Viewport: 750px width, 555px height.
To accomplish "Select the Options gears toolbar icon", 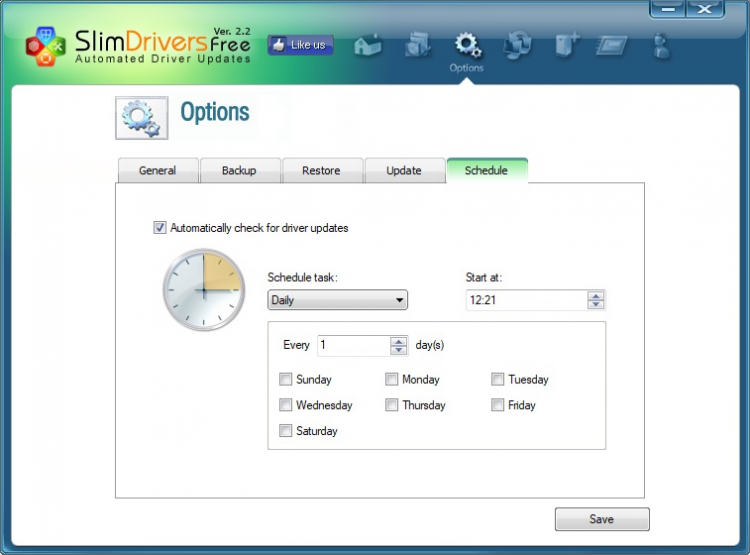I will pos(467,45).
